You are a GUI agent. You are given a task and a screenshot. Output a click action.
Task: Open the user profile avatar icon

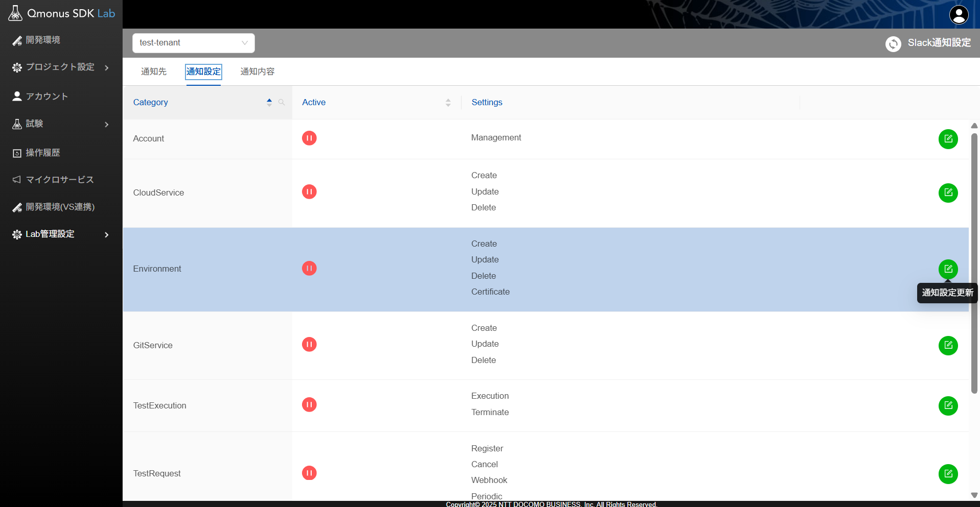tap(959, 14)
